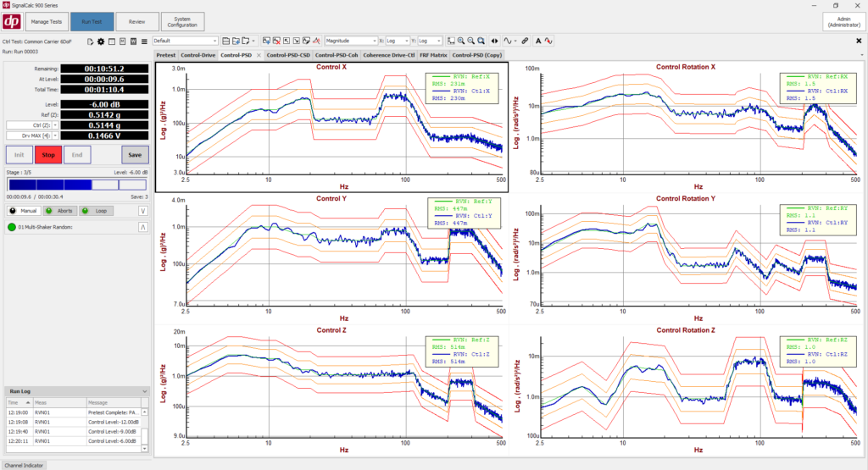Screen dimensions: 868x470
Task: Click the horizontal expand arrows icon
Action: (x=495, y=41)
